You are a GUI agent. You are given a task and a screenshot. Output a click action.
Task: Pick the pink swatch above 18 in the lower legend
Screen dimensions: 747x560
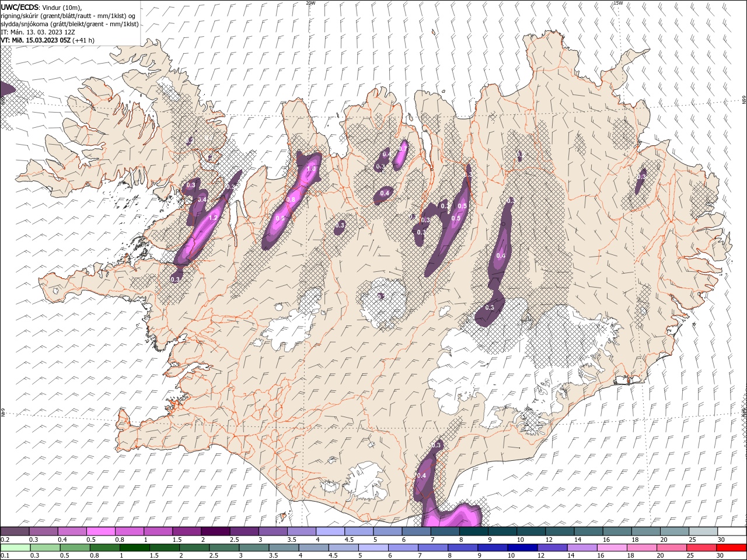(641, 548)
